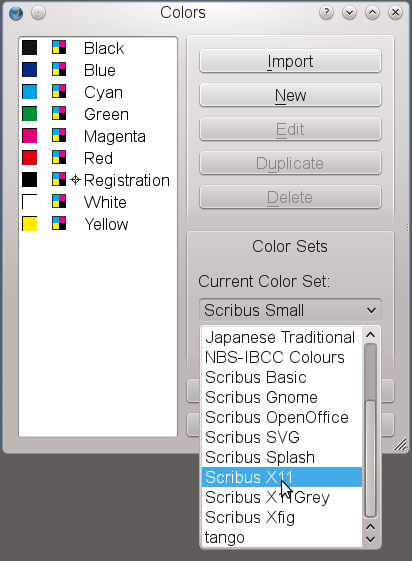Screen dimensions: 412x561
Task: Click the bottom down arrow of list scrollbar
Action: pyautogui.click(x=371, y=539)
